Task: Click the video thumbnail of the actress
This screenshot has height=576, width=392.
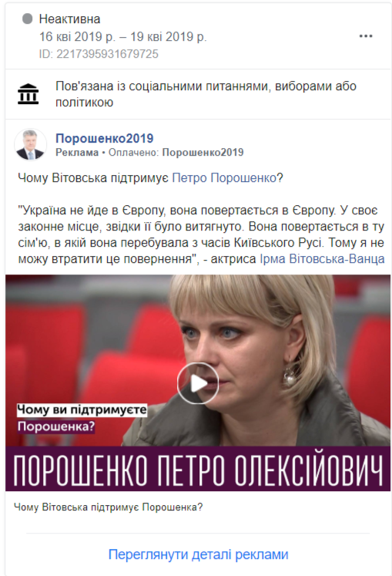Action: click(198, 360)
